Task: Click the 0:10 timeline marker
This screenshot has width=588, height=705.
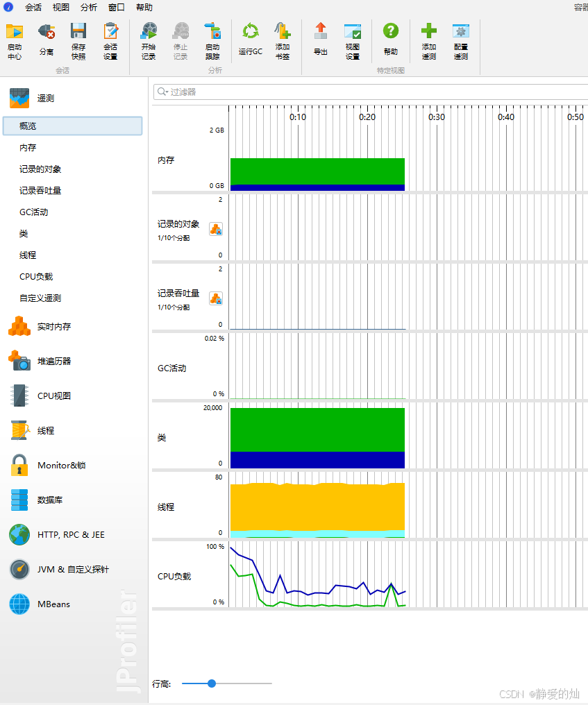Action: [x=298, y=117]
